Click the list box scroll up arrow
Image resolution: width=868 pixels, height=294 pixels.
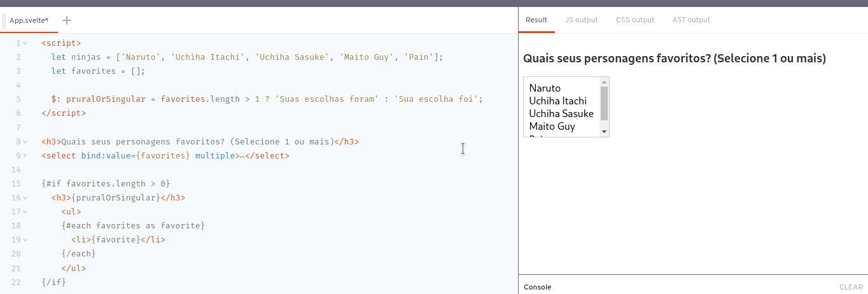coord(605,81)
